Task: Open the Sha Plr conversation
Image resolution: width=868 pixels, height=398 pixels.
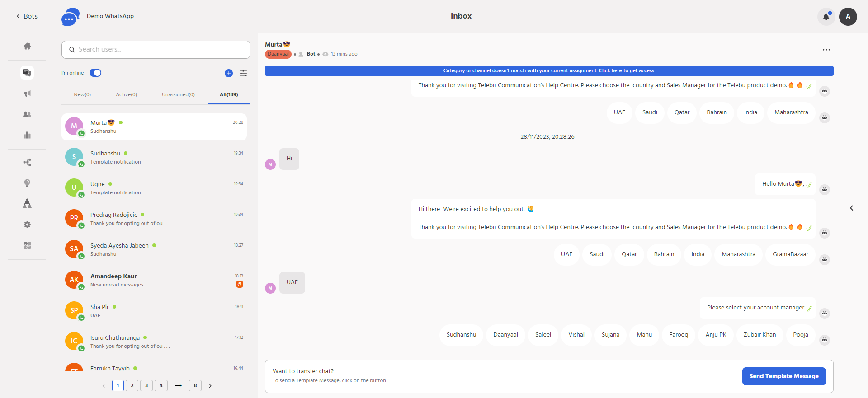Action: (x=154, y=311)
